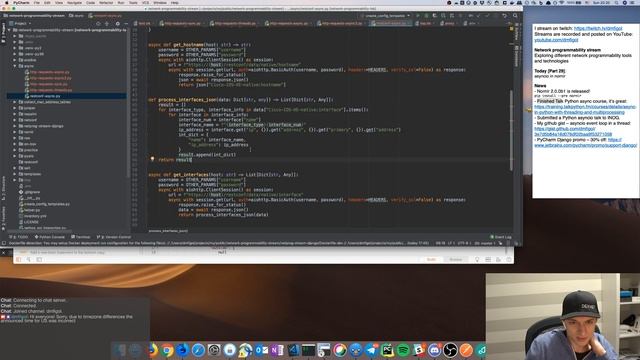
Task: Expand the templates folder
Action: [x=15, y=174]
